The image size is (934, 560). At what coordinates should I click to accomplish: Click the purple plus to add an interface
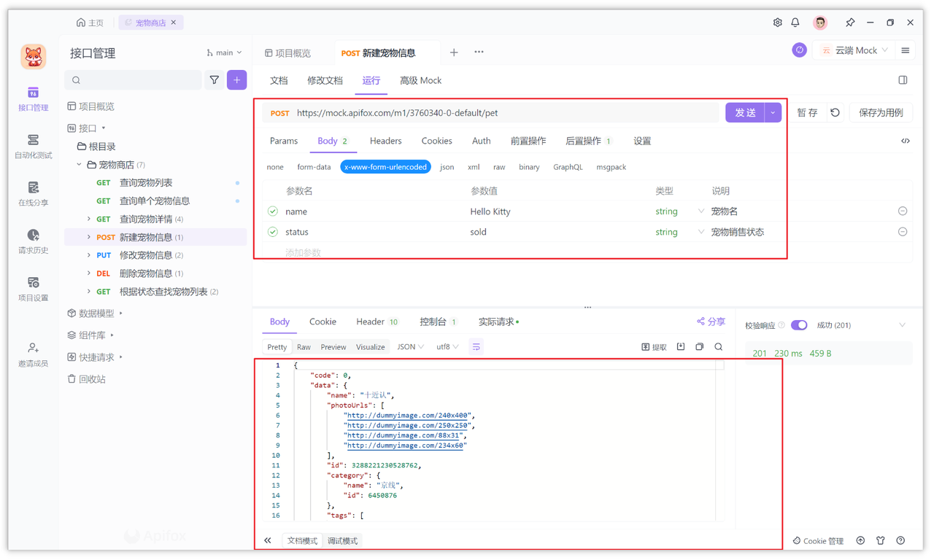click(237, 80)
